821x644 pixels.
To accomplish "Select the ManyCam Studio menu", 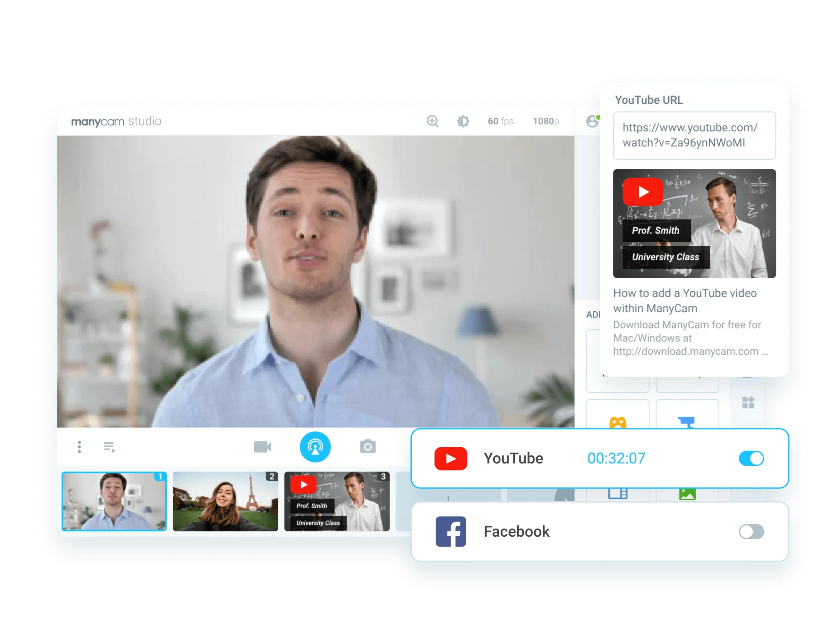I will [117, 120].
